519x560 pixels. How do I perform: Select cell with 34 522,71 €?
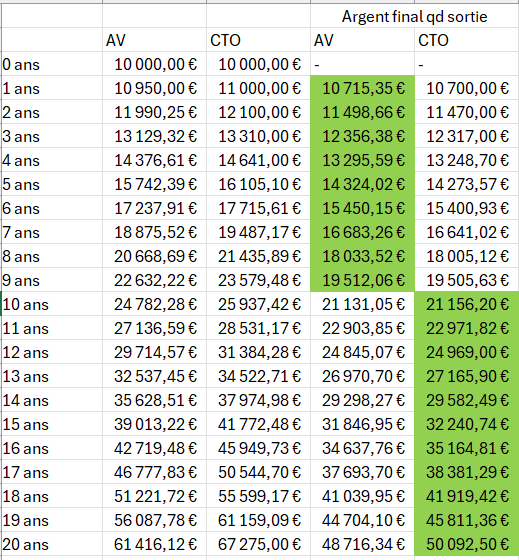(x=258, y=376)
